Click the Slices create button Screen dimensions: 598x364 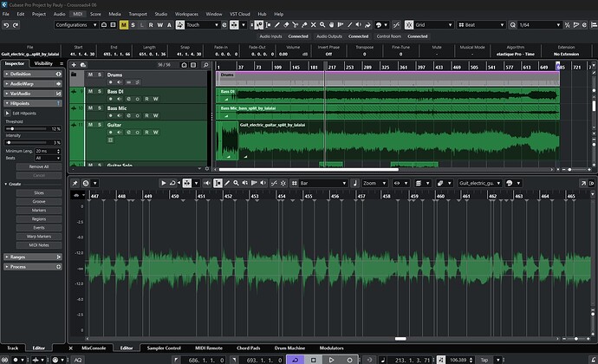39,192
